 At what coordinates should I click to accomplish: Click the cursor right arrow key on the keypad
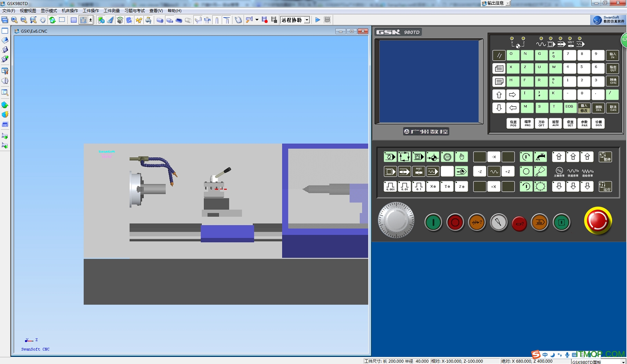[x=513, y=95]
